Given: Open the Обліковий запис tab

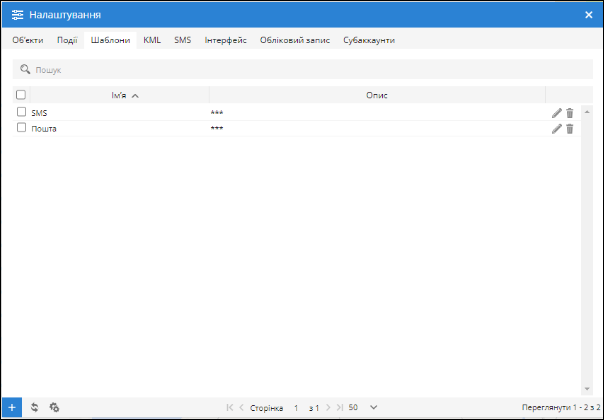Looking at the screenshot, I should 295,40.
